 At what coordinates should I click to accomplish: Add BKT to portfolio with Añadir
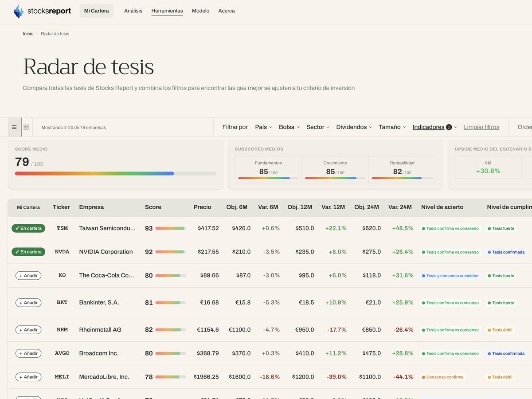pyautogui.click(x=28, y=303)
